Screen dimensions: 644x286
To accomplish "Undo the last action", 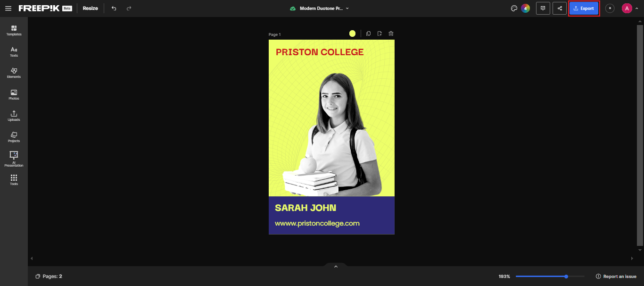I will (x=114, y=8).
